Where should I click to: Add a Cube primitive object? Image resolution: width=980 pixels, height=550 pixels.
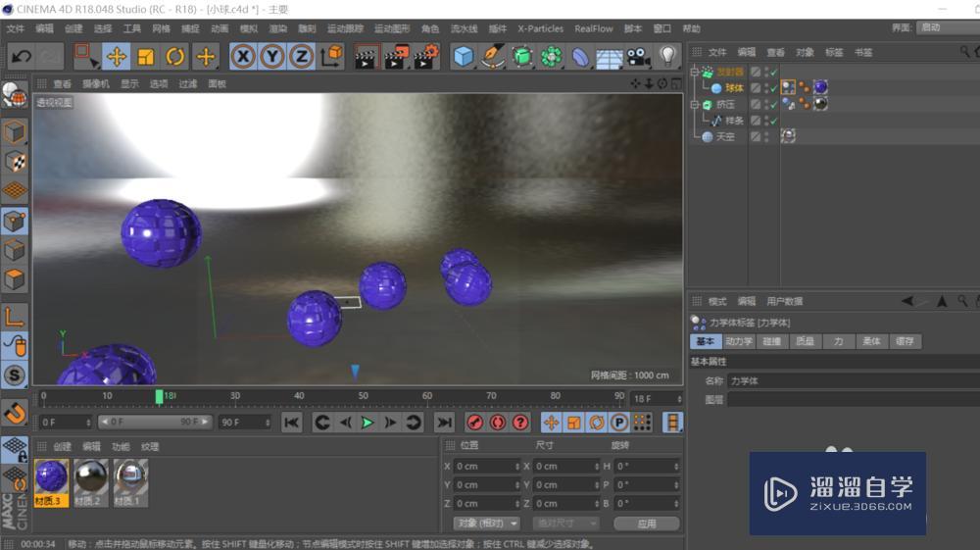tap(464, 57)
